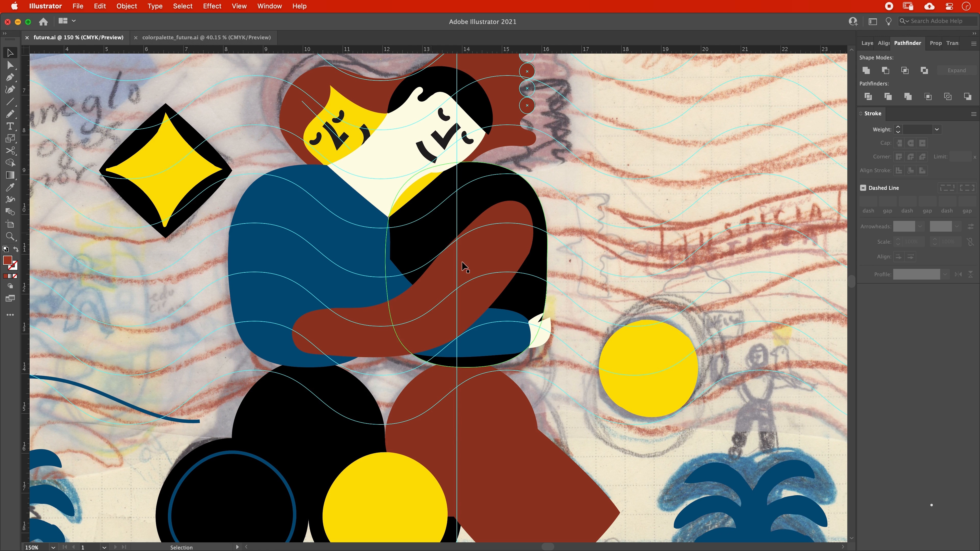Activate the Shape Builder tool

coord(10,163)
